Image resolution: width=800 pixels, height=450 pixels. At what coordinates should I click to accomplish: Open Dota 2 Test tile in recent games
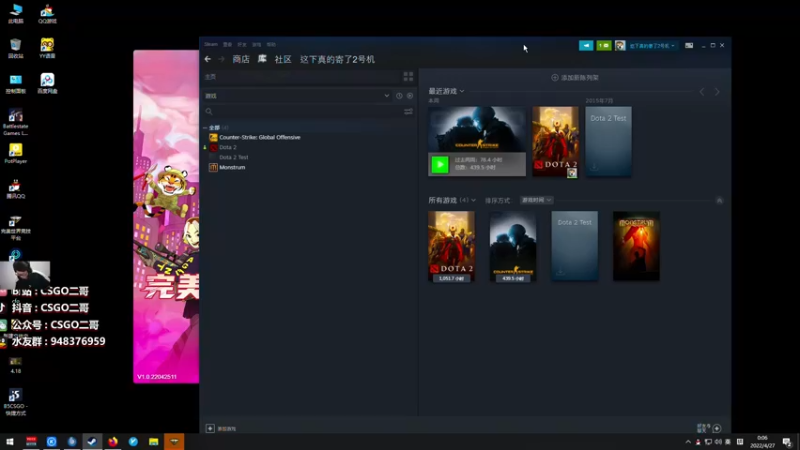[x=608, y=141]
